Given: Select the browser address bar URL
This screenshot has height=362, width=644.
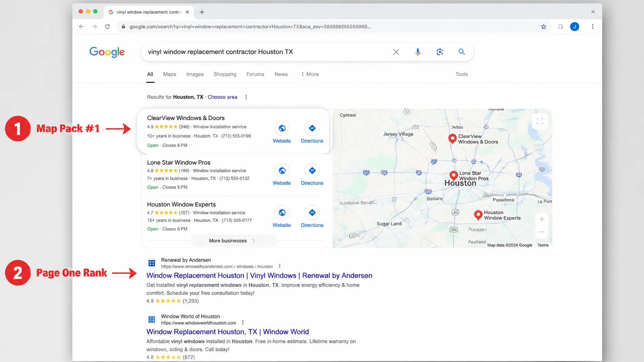Looking at the screenshot, I should click(x=251, y=27).
